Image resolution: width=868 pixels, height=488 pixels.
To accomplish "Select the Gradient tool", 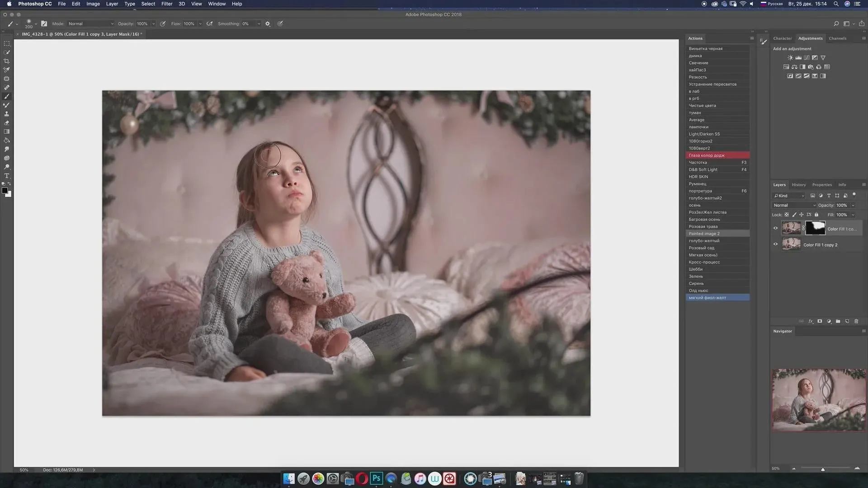I will (7, 131).
